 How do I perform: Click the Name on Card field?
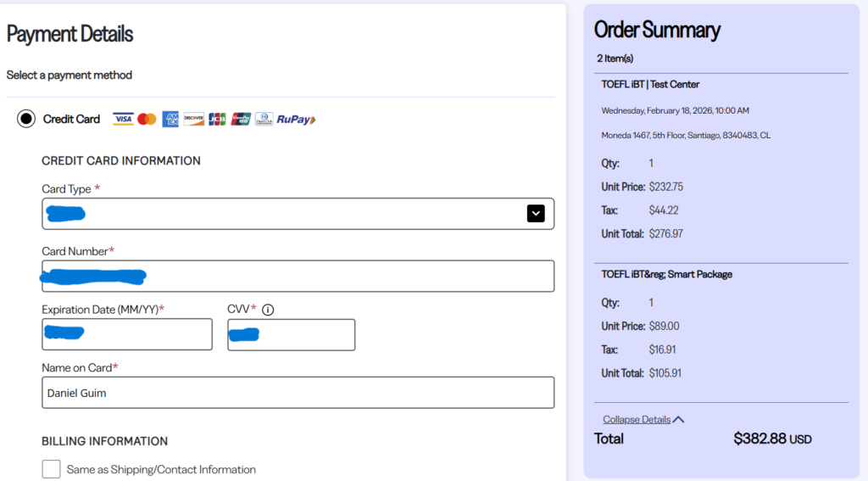click(298, 392)
